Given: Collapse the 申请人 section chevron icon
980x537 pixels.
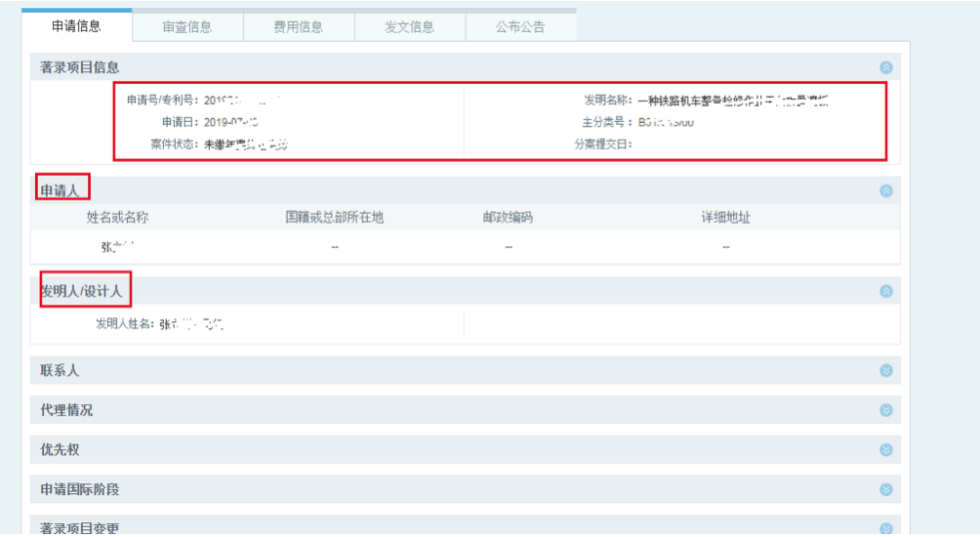Looking at the screenshot, I should [x=885, y=191].
